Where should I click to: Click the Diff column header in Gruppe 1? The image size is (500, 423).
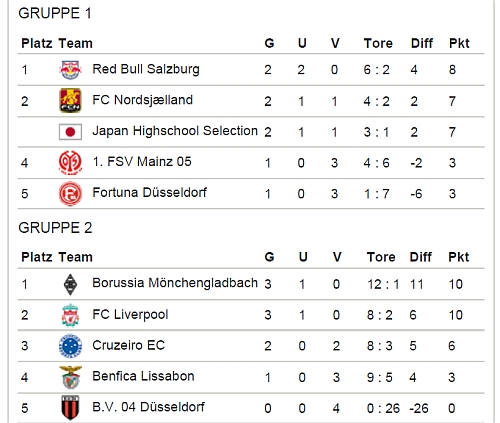pos(422,43)
